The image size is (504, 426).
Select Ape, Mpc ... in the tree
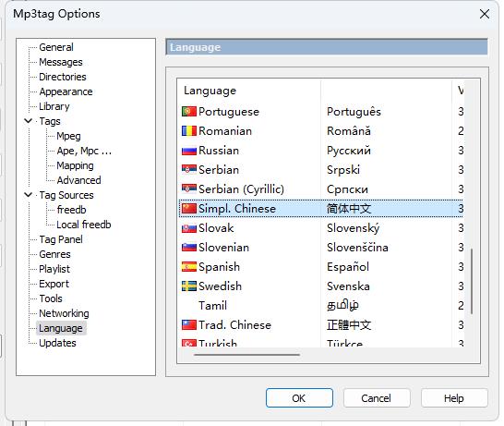click(84, 151)
